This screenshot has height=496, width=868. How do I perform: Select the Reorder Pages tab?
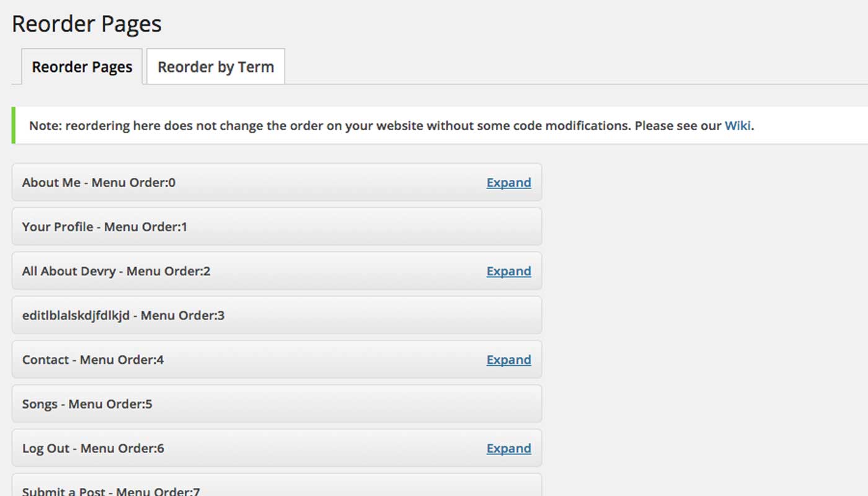point(81,66)
